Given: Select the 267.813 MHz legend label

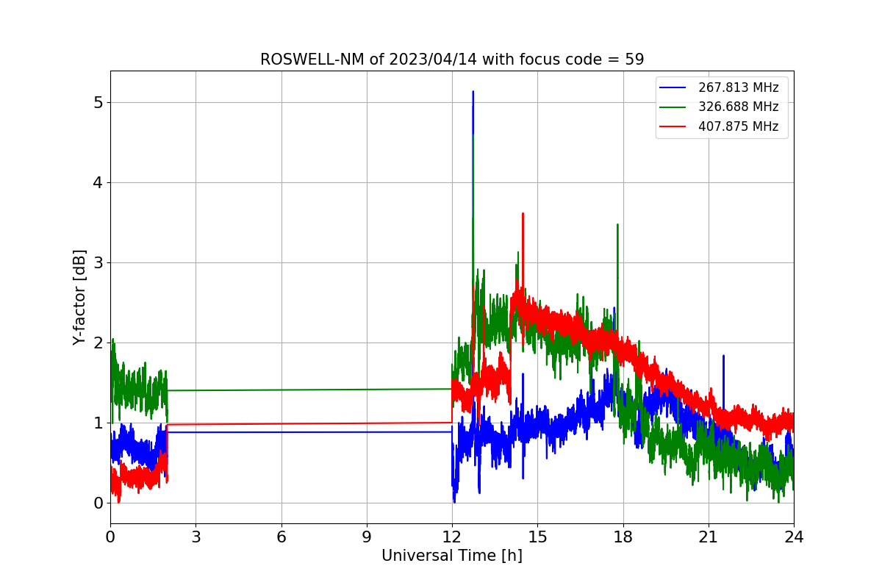Looking at the screenshot, I should point(738,88).
